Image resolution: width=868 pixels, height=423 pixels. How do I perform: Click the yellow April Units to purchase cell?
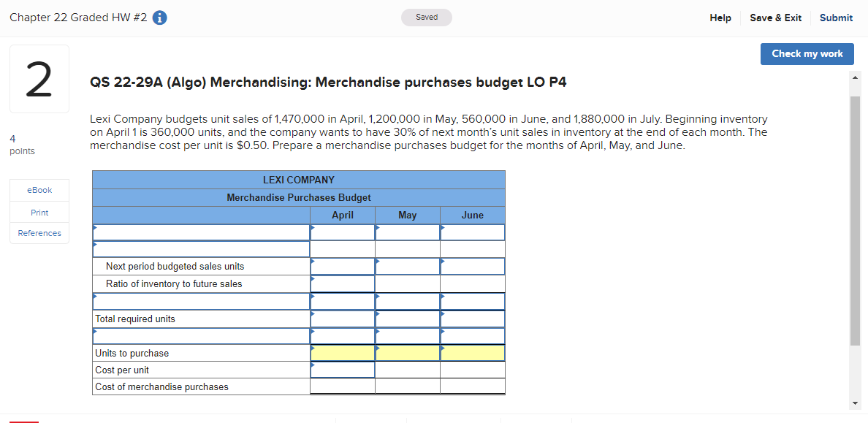click(x=342, y=353)
